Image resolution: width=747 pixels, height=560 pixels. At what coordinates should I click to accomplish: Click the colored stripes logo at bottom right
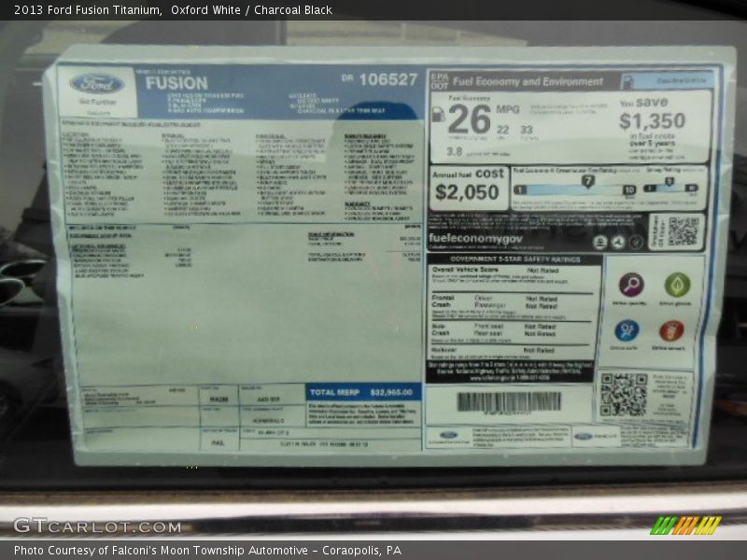[686, 525]
